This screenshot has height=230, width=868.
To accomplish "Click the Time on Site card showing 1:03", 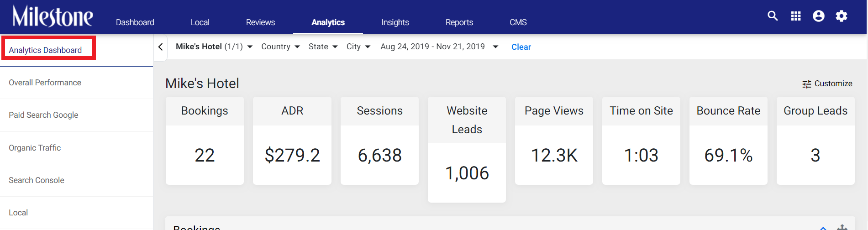I will (x=641, y=141).
